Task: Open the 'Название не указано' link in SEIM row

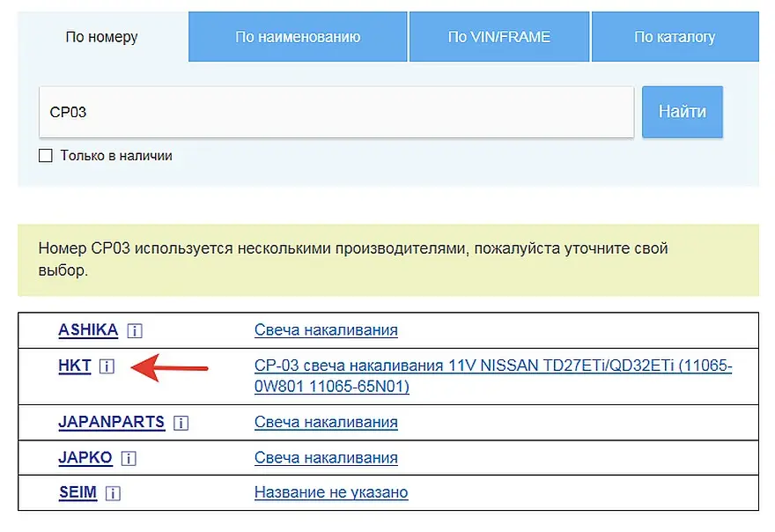Action: point(331,492)
